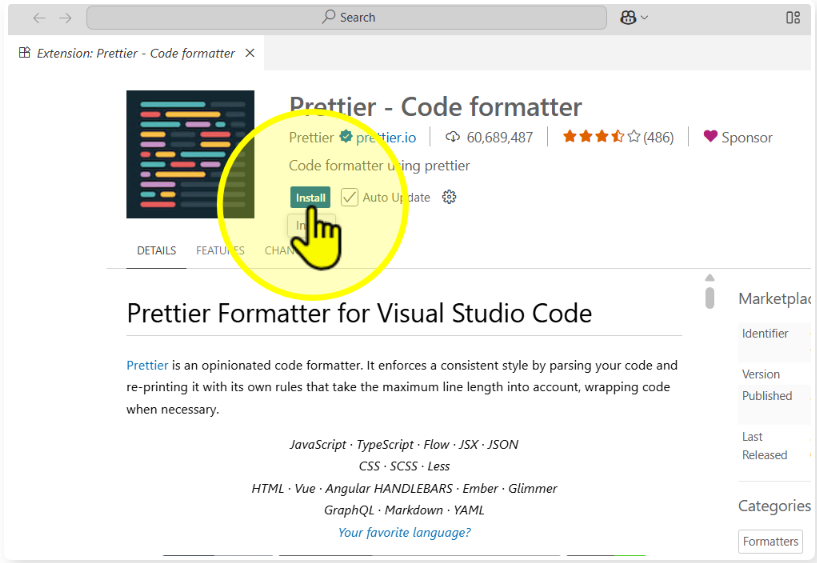817x563 pixels.
Task: Switch to the FEATURES tab
Action: pos(220,251)
